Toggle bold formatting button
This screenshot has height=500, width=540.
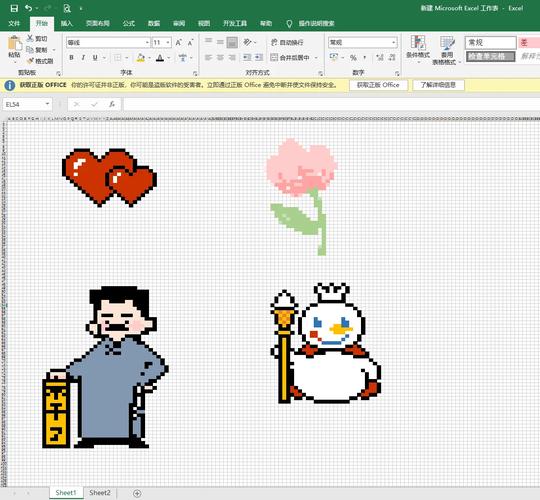(x=71, y=58)
